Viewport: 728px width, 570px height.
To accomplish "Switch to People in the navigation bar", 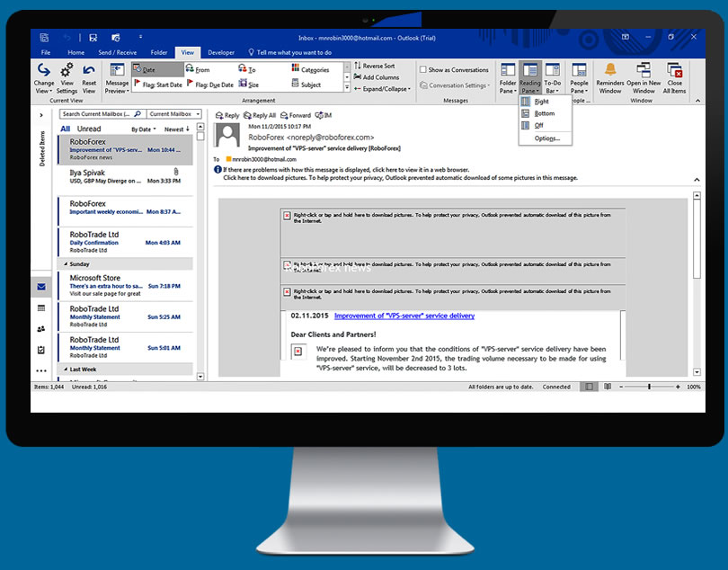I will point(41,329).
